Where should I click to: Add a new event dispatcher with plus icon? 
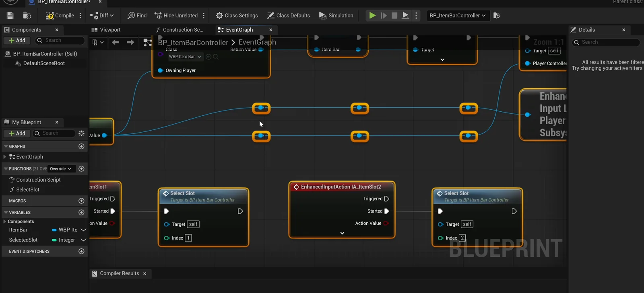(81, 251)
